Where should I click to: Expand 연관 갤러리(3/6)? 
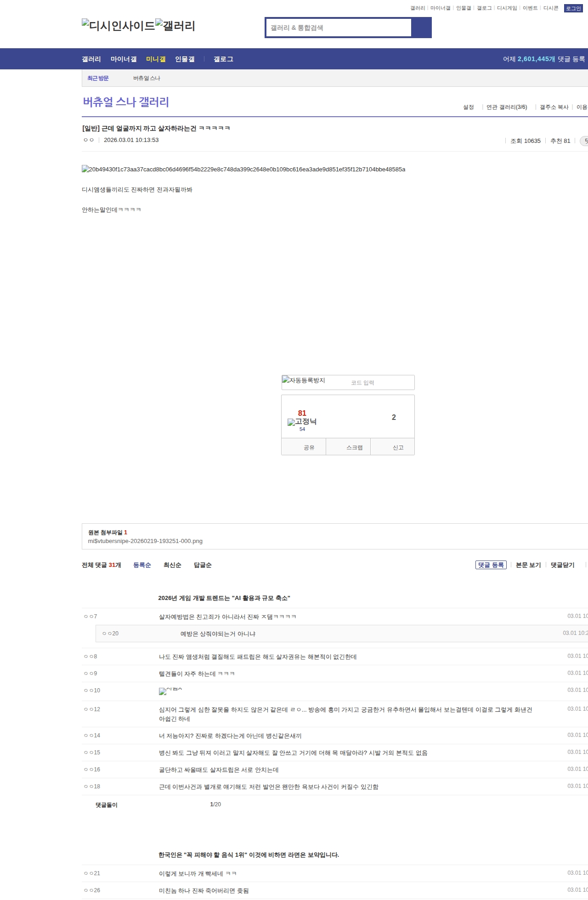click(x=507, y=107)
